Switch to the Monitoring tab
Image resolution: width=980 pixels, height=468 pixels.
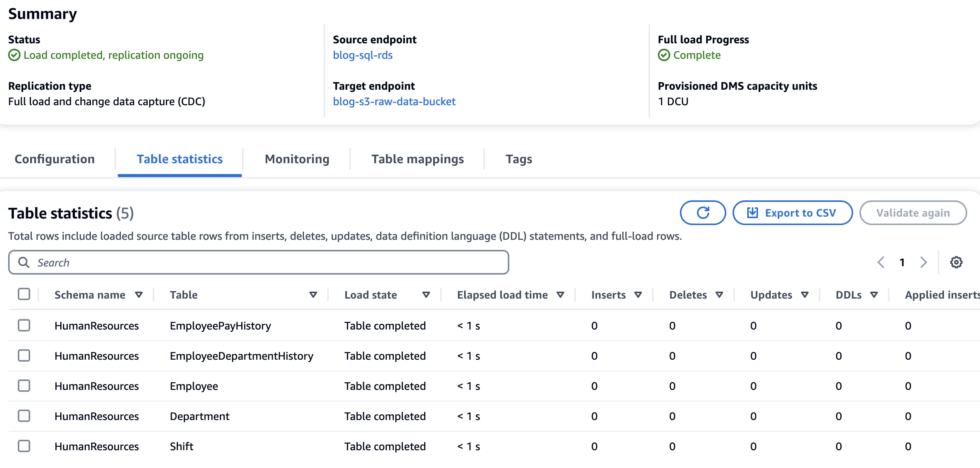tap(297, 159)
